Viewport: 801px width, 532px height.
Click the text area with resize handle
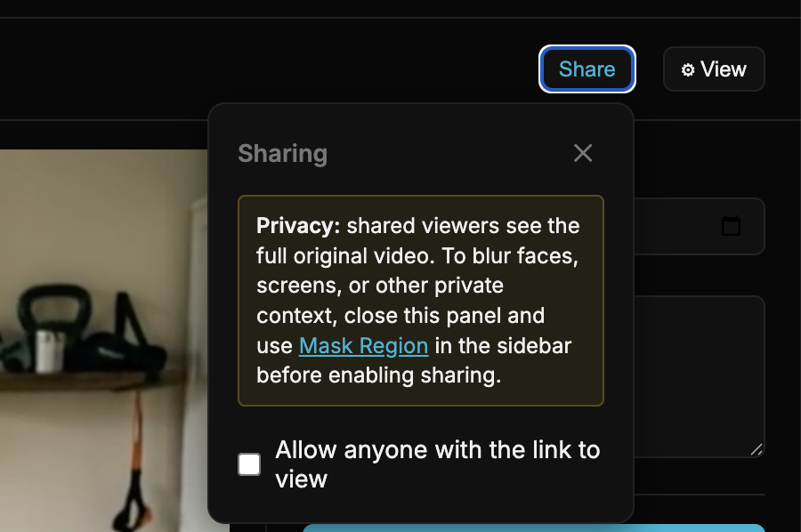(x=700, y=376)
